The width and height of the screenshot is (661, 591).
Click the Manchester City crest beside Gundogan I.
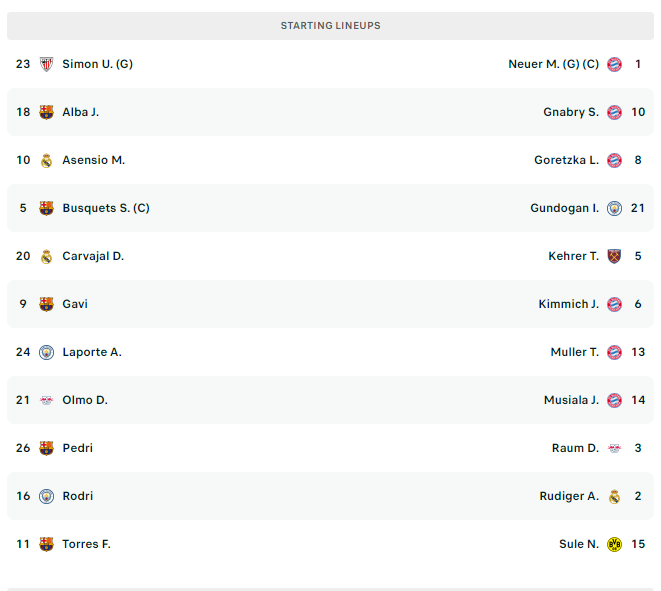click(x=614, y=208)
